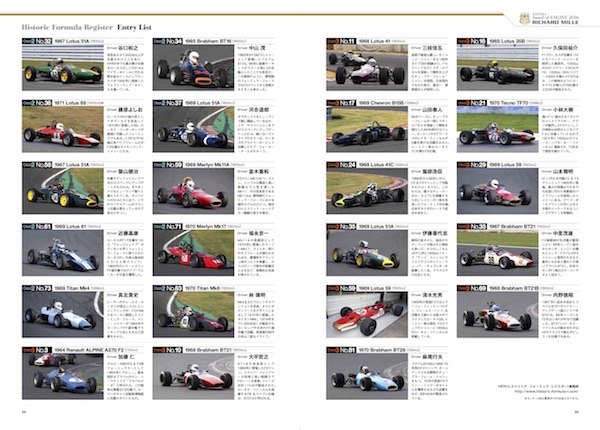
Task: Open the light blue Brabham BT28 photo
Action: point(367,376)
